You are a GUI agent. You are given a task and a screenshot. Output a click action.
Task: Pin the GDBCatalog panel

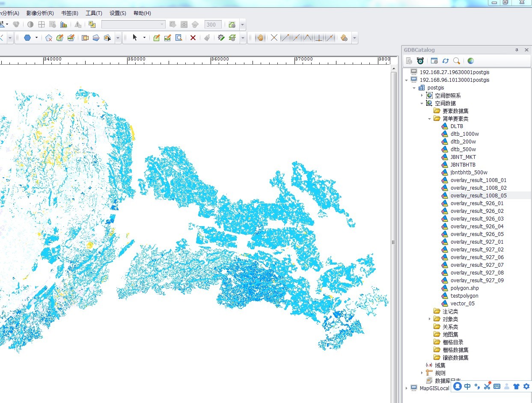517,50
